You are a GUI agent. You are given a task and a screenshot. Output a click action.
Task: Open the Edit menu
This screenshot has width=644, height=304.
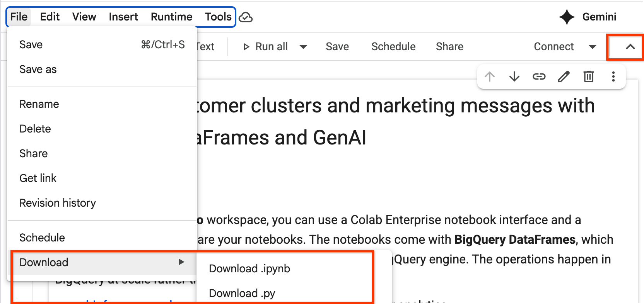[50, 17]
